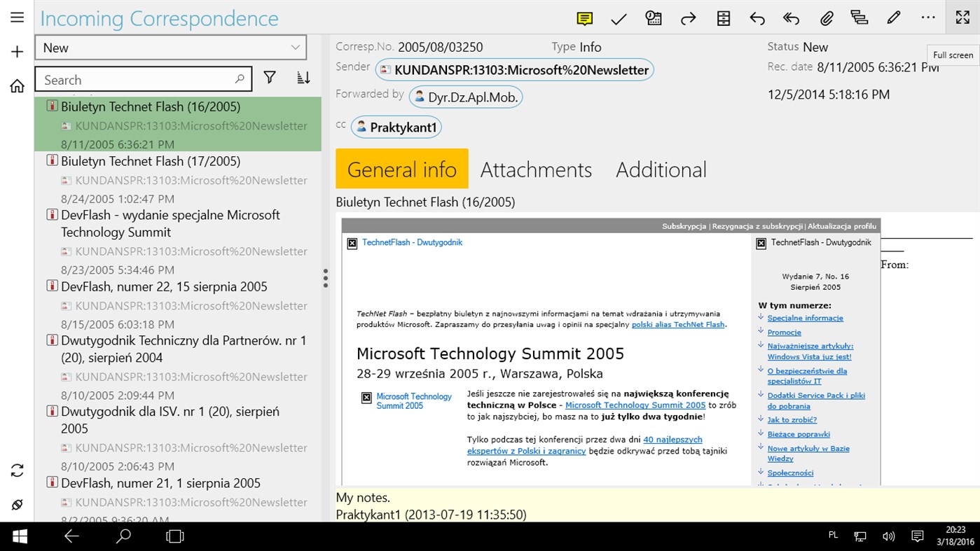Click the Aktualizacja profilu link
This screenshot has width=980, height=551.
coord(842,226)
